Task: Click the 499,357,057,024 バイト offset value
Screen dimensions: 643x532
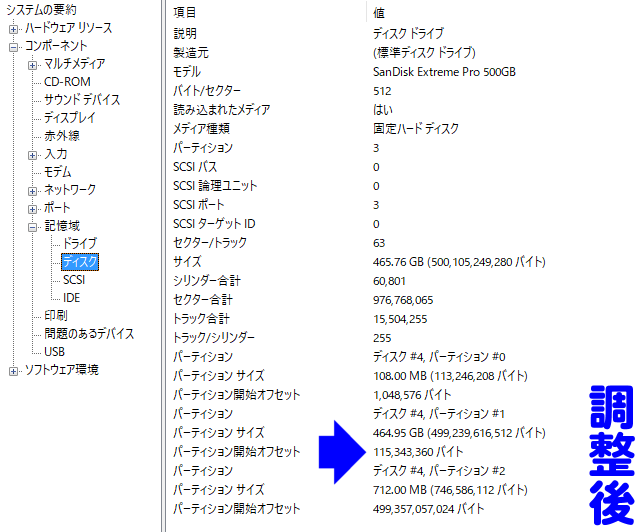Action: [429, 509]
